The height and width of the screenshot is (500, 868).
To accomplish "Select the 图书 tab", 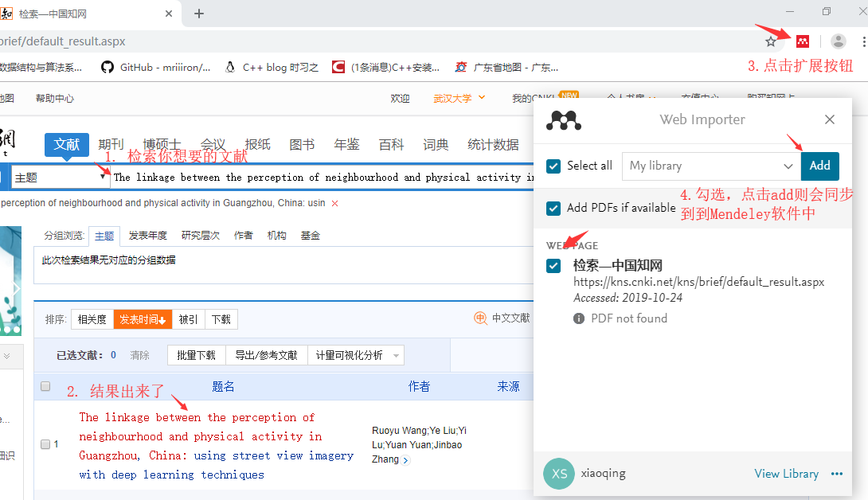I will pos(302,144).
